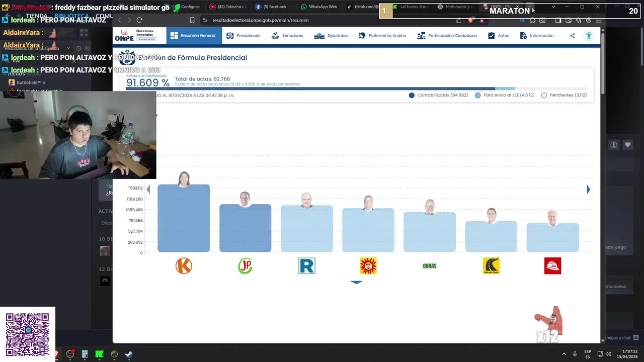Reload the ONPE results page

point(139,20)
